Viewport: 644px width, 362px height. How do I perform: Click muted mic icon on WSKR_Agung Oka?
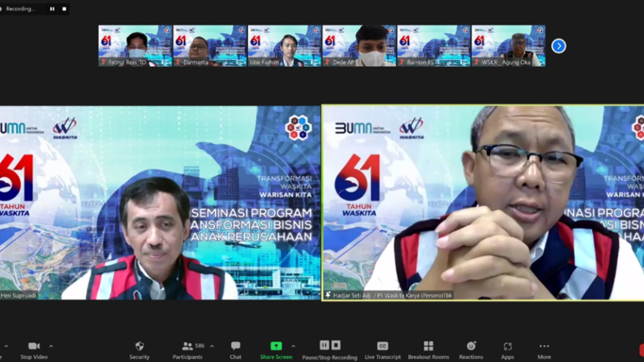click(x=477, y=62)
